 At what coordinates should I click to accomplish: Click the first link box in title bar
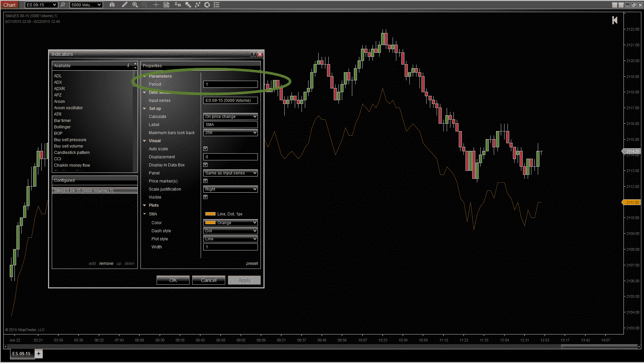pos(614,5)
